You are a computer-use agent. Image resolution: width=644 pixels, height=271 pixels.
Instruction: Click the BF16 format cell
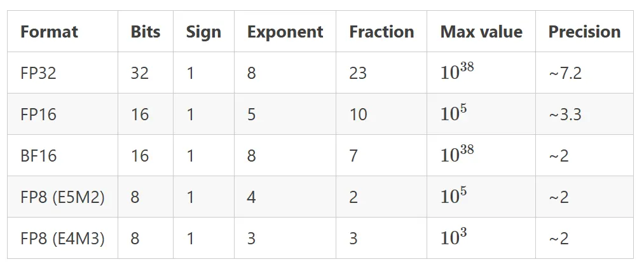click(38, 156)
